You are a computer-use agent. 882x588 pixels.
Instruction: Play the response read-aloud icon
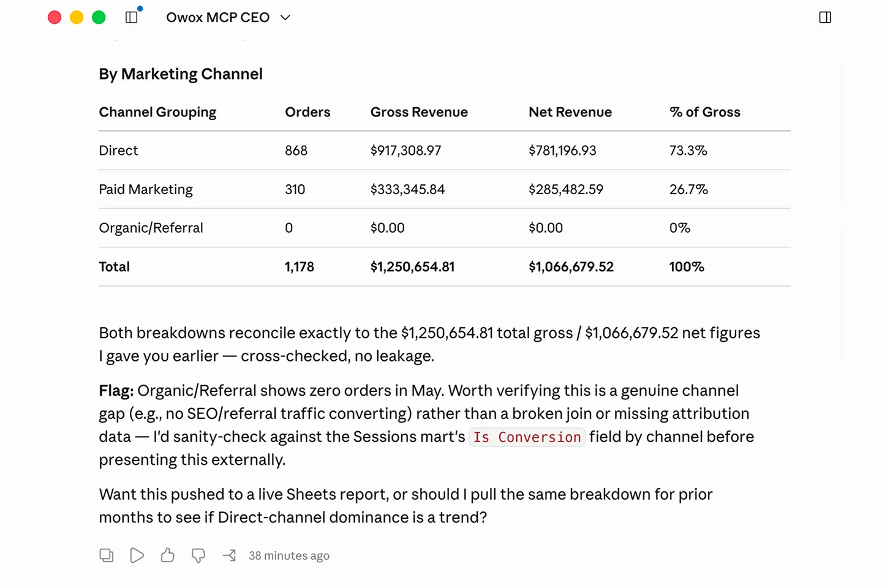[137, 556]
